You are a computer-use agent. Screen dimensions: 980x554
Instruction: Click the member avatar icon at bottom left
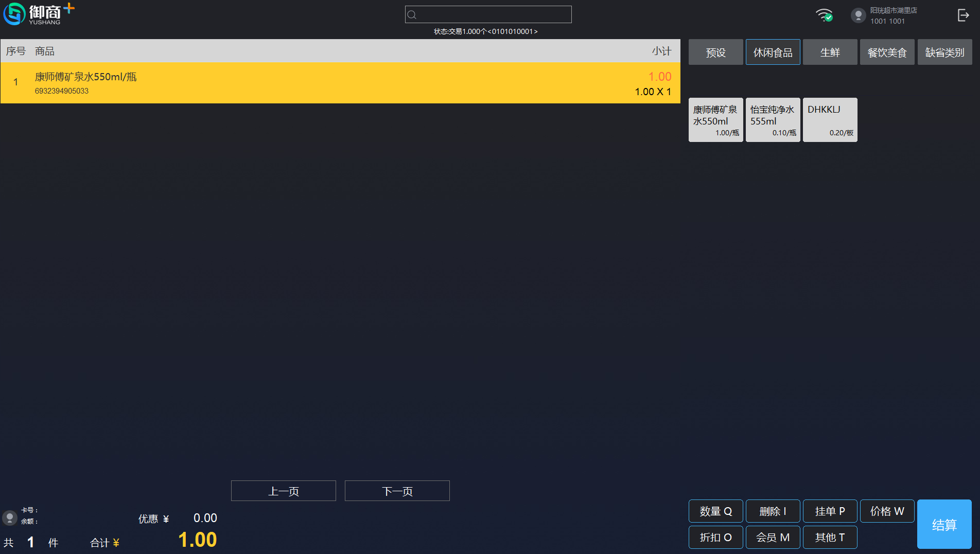9,517
